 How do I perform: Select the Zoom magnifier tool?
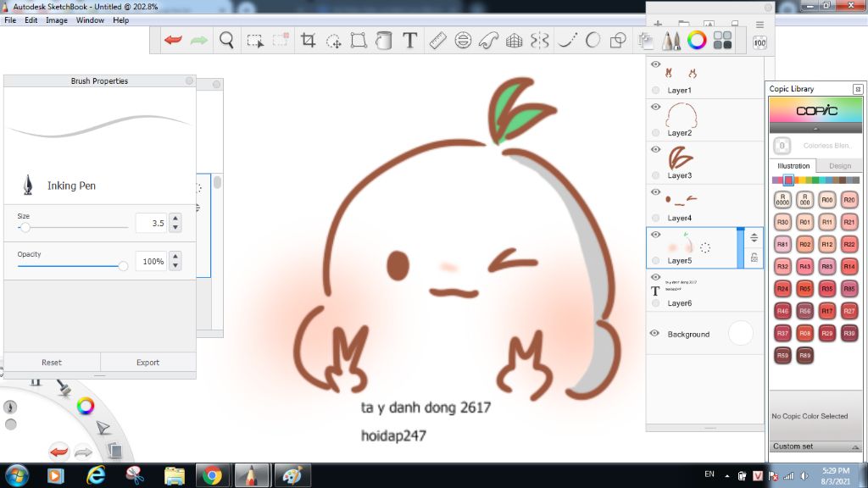coord(226,40)
